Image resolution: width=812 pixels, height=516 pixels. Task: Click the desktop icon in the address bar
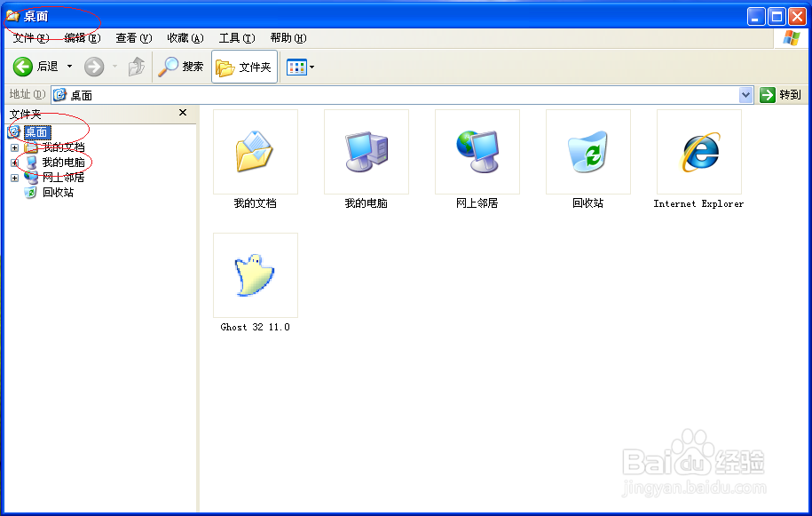pos(60,95)
